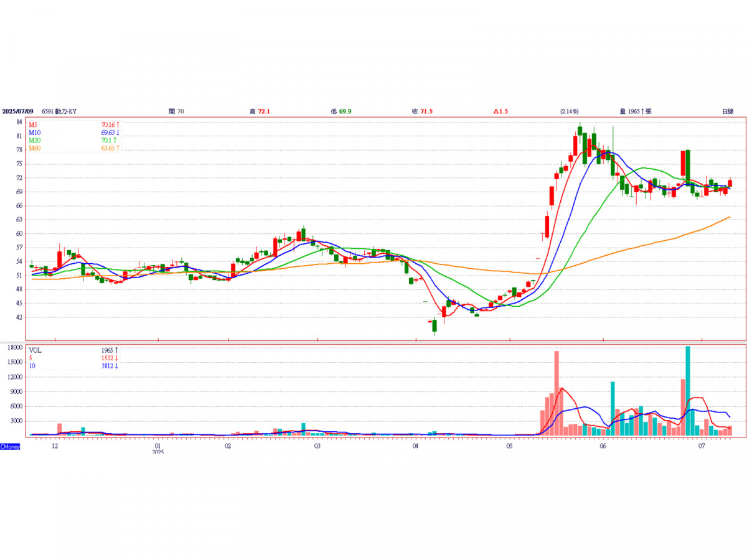Viewport: 747px width, 560px height.
Task: Click the 2025/07/09 date in the header
Action: coord(17,111)
